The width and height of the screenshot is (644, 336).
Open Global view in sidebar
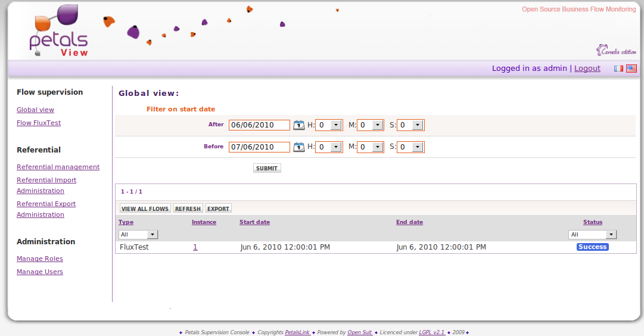(x=35, y=110)
